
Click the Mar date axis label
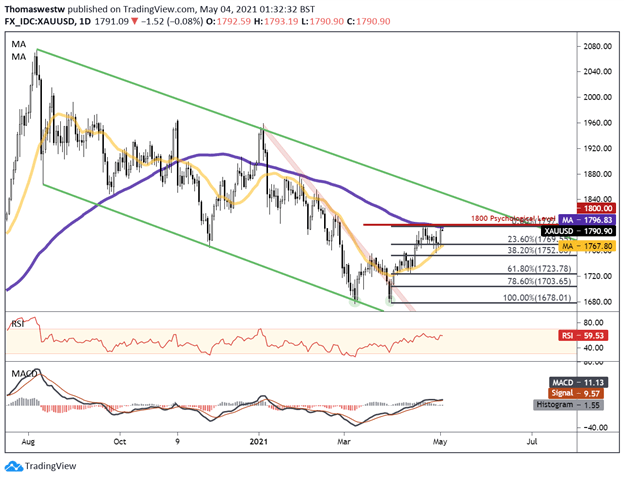(x=344, y=442)
